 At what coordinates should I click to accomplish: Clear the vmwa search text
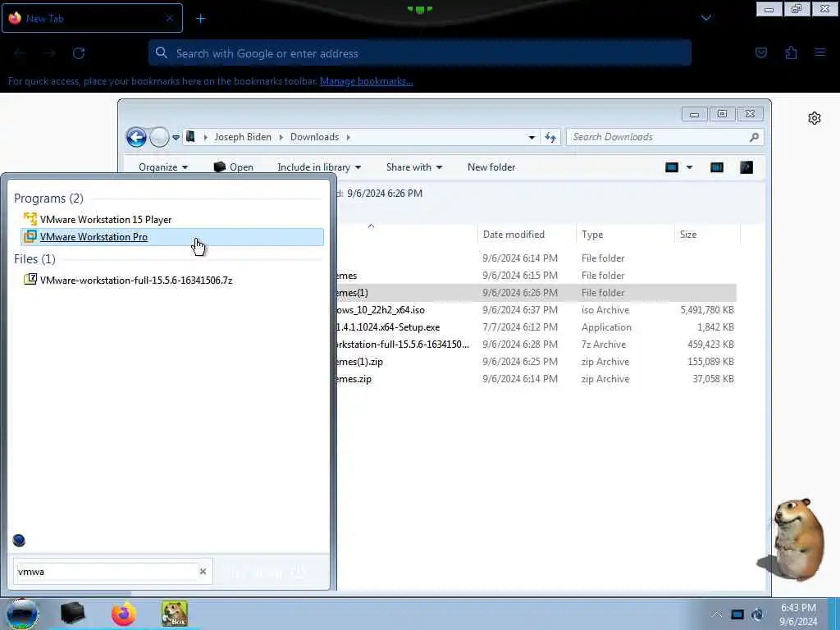[203, 572]
